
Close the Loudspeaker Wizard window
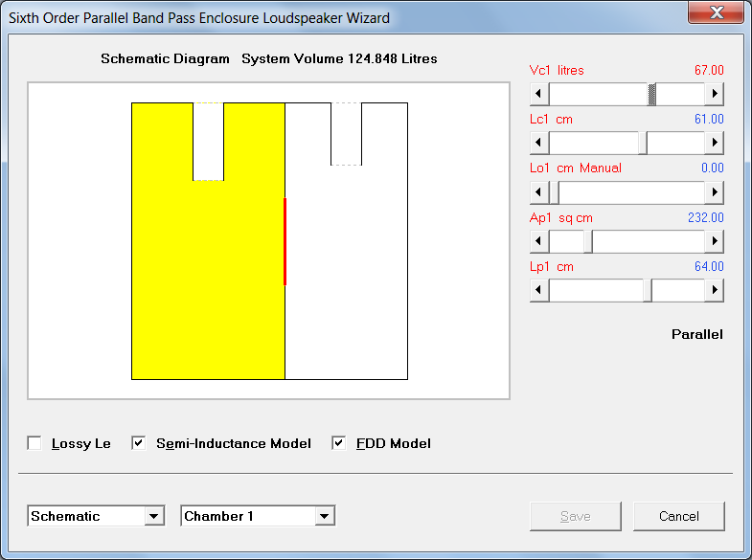tap(716, 12)
